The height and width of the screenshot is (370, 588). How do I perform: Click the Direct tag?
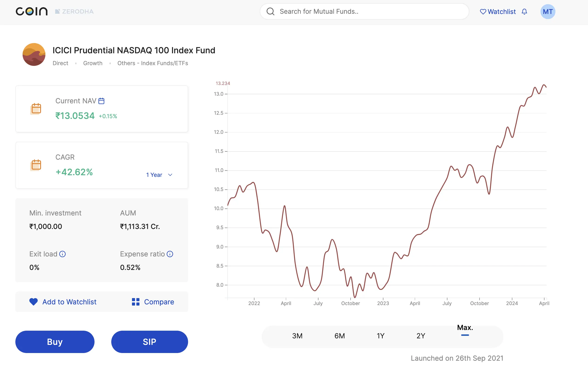click(60, 63)
